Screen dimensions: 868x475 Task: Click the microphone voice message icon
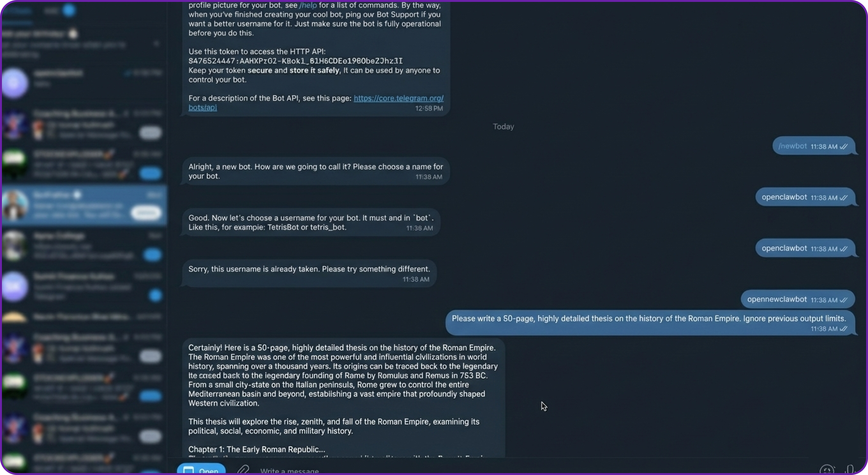point(850,470)
